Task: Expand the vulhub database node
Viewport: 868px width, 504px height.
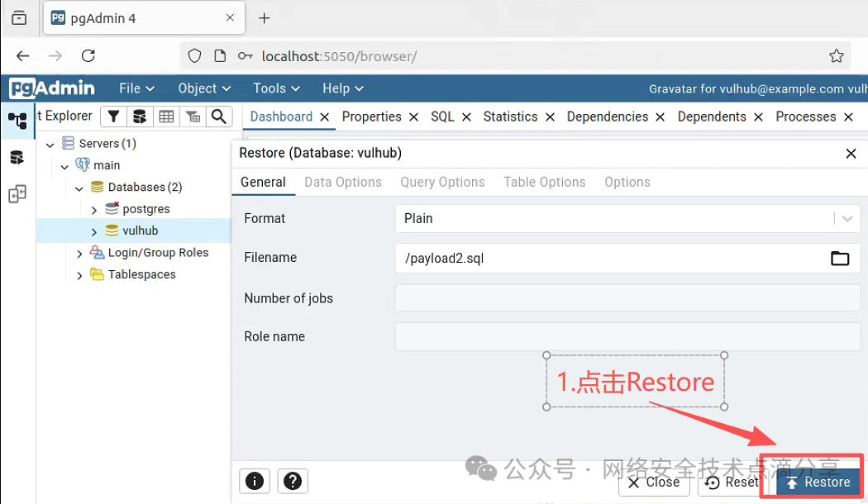Action: point(93,231)
